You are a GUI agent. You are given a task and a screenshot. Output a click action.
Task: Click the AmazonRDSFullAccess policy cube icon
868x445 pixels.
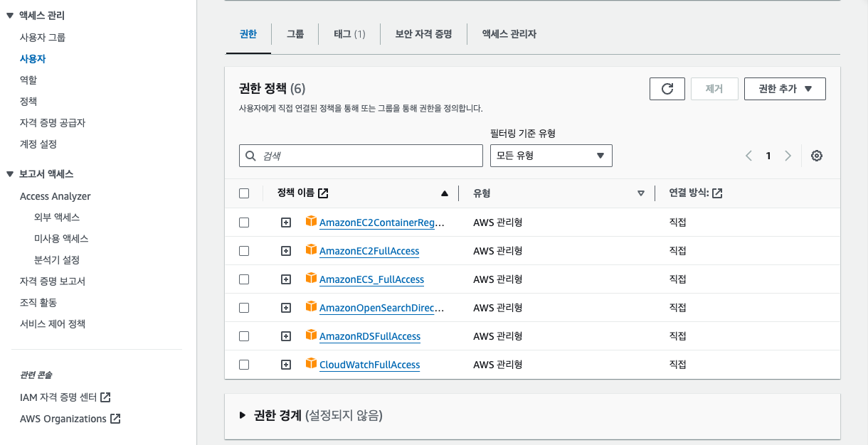311,335
